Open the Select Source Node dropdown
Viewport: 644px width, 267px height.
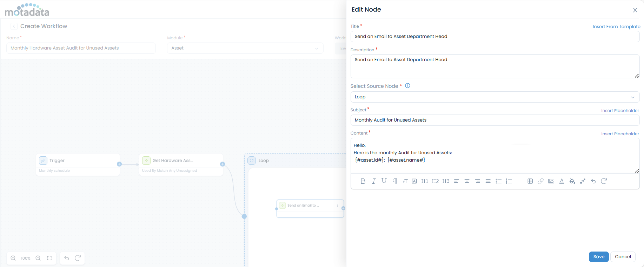point(494,97)
